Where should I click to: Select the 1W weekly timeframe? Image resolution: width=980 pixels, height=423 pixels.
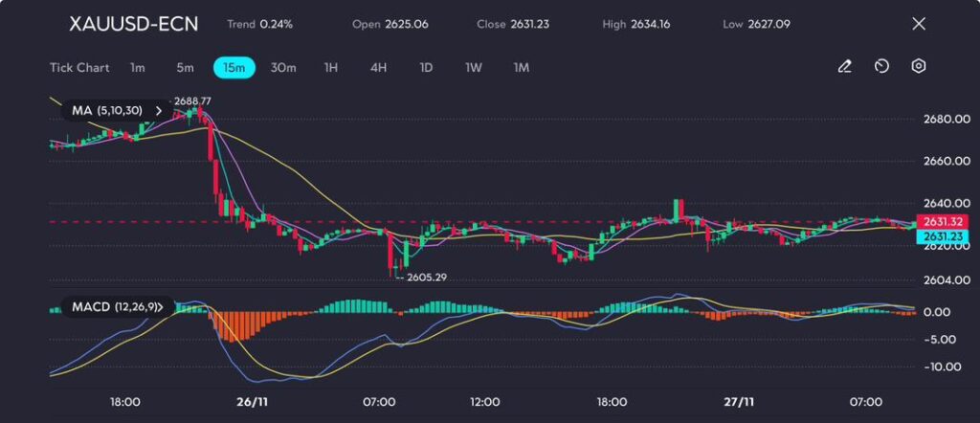474,68
